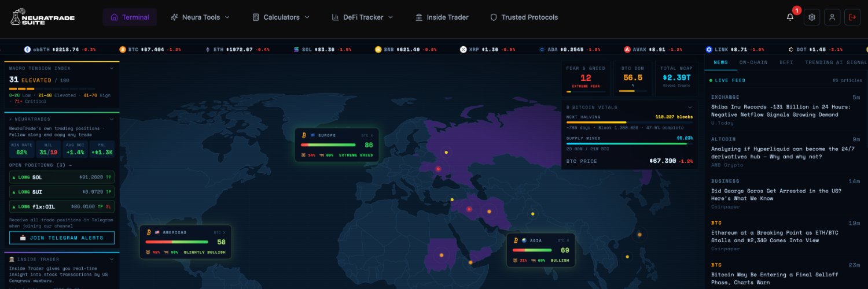This screenshot has width=868, height=289.
Task: Open the notifications bell
Action: 790,17
